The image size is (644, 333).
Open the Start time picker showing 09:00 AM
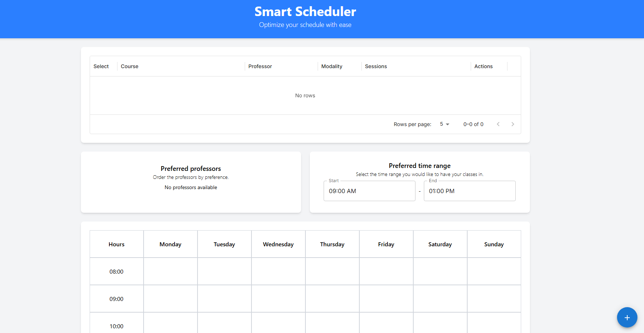point(369,191)
